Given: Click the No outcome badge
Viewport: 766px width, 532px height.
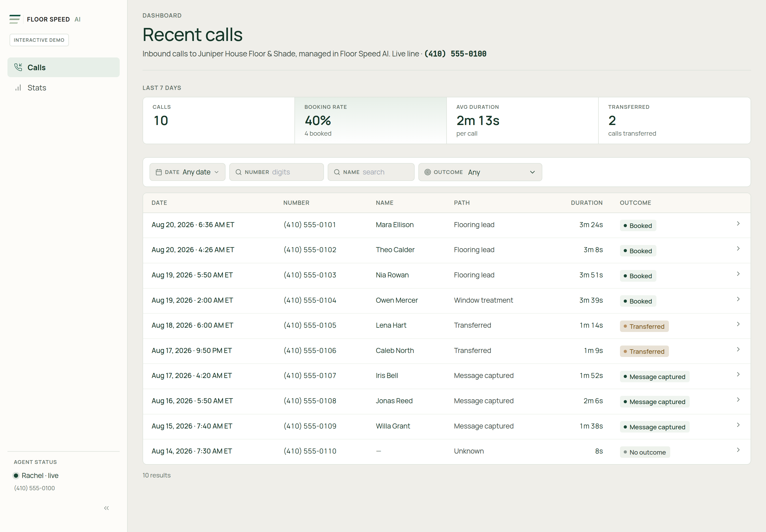Looking at the screenshot, I should (645, 452).
